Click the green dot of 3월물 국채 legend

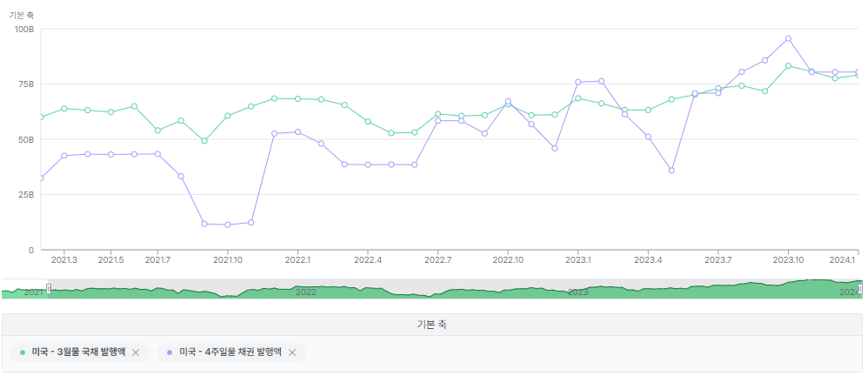[23, 352]
